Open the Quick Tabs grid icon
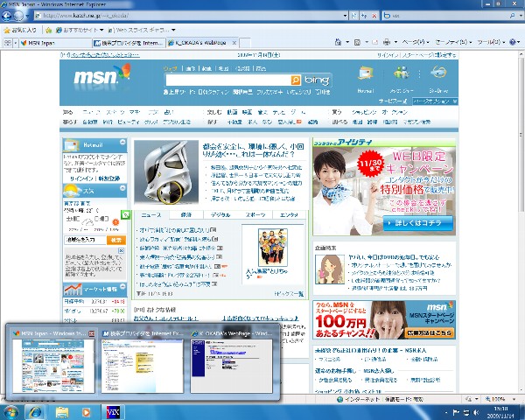525x420 pixels. [8, 43]
